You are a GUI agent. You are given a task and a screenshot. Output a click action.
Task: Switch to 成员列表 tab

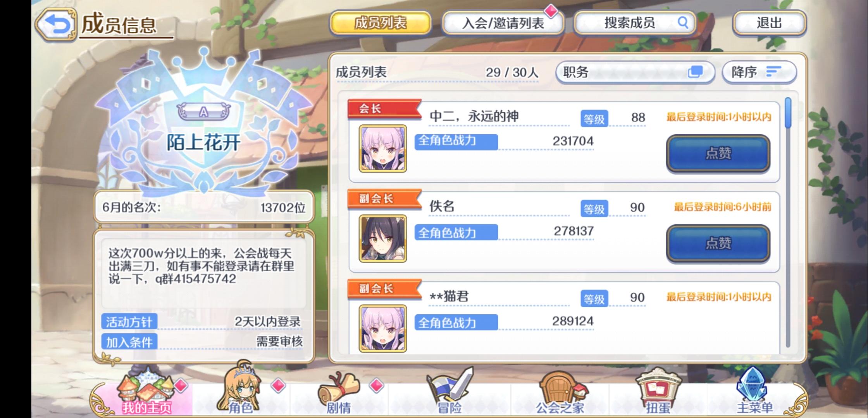(381, 23)
